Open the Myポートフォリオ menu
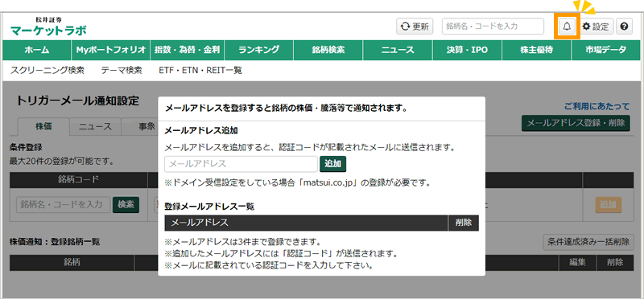 (x=111, y=50)
